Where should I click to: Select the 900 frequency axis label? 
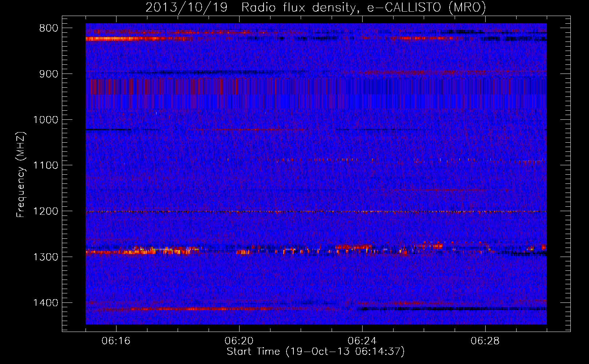click(49, 74)
